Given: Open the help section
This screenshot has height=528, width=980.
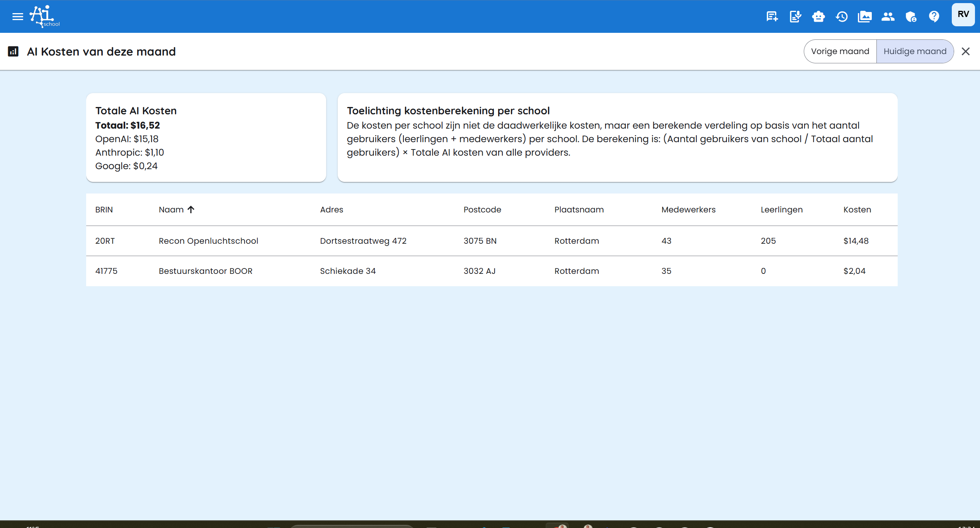Looking at the screenshot, I should [x=934, y=16].
